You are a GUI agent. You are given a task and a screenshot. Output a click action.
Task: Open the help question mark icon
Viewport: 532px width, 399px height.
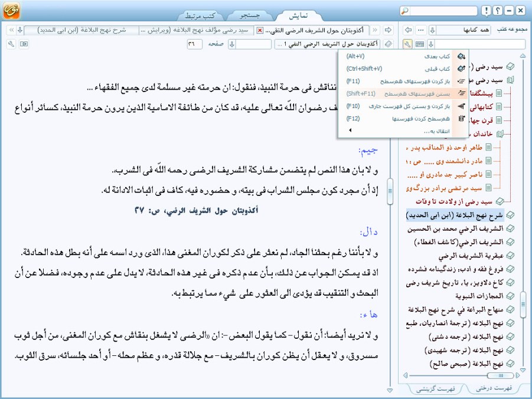point(497,11)
